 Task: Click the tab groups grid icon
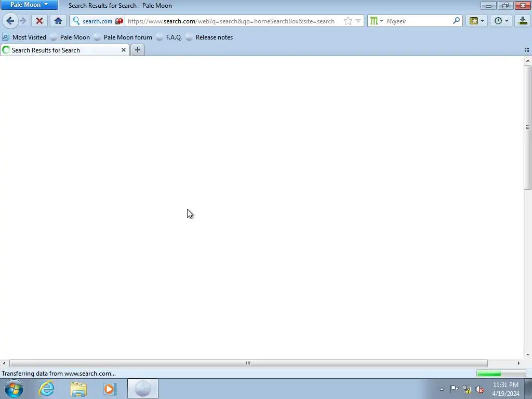tap(527, 50)
